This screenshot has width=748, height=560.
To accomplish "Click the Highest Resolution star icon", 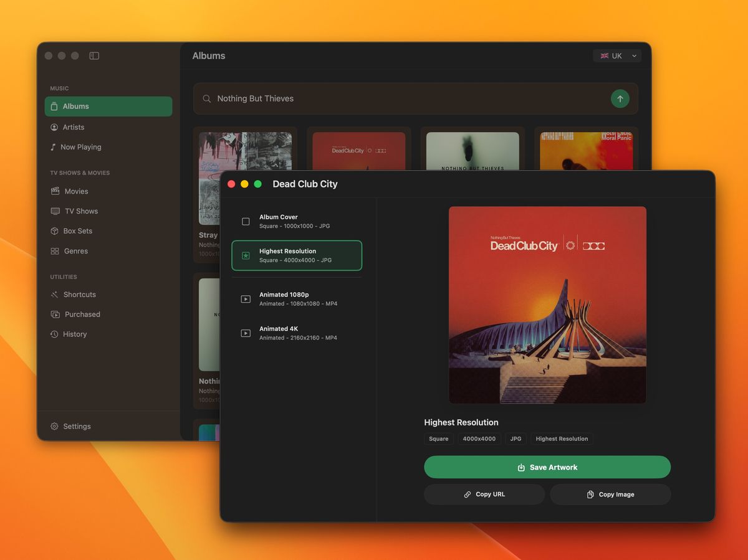I will [x=246, y=256].
